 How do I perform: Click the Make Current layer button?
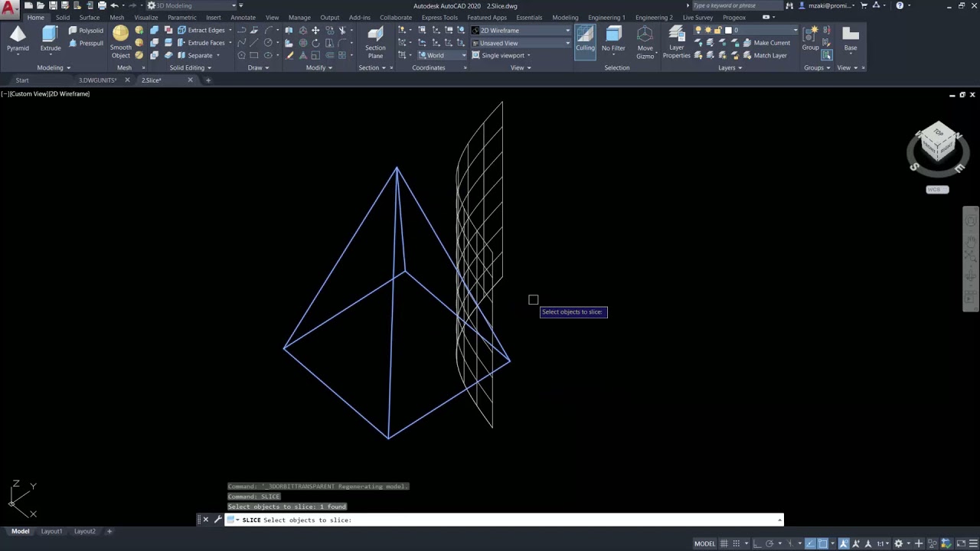766,43
